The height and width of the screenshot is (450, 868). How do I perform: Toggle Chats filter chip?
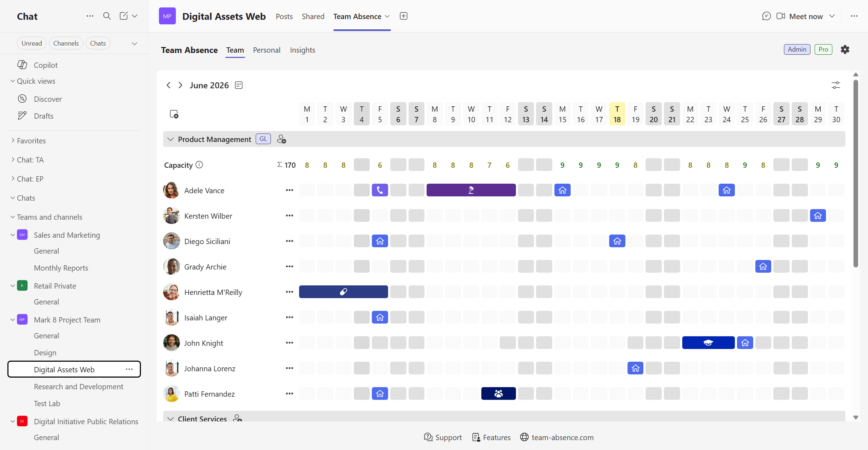(x=98, y=43)
